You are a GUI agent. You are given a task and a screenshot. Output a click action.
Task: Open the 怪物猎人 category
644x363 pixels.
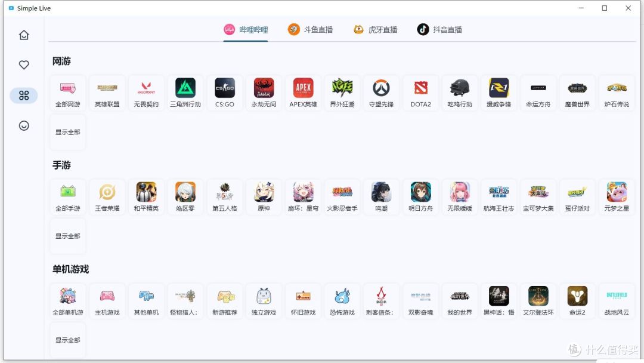click(185, 301)
